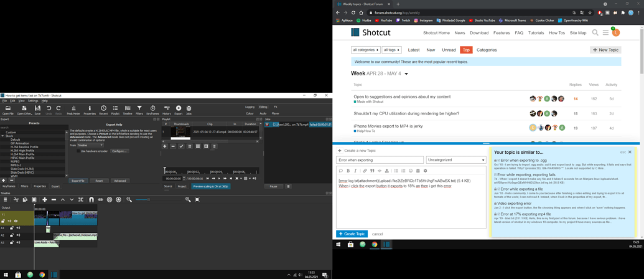Open the Shotcut File menu

(4, 101)
